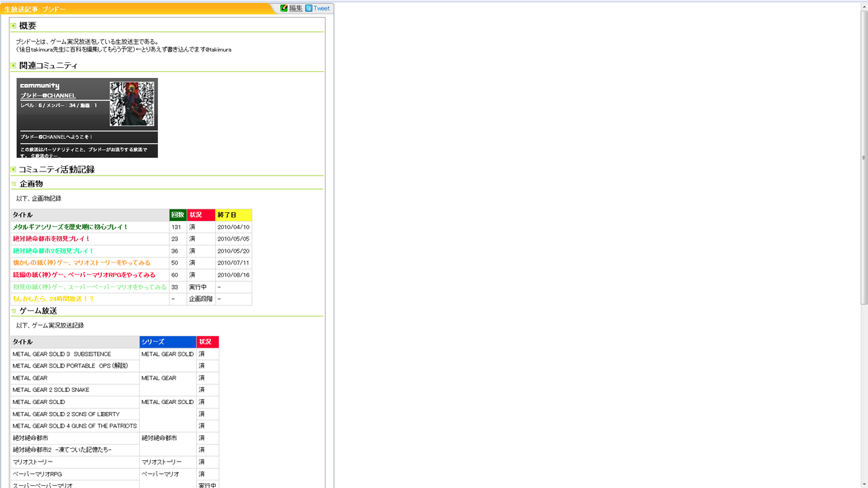The height and width of the screenshot is (488, 868).
Task: Click the 概要 section heading
Action: [28, 26]
